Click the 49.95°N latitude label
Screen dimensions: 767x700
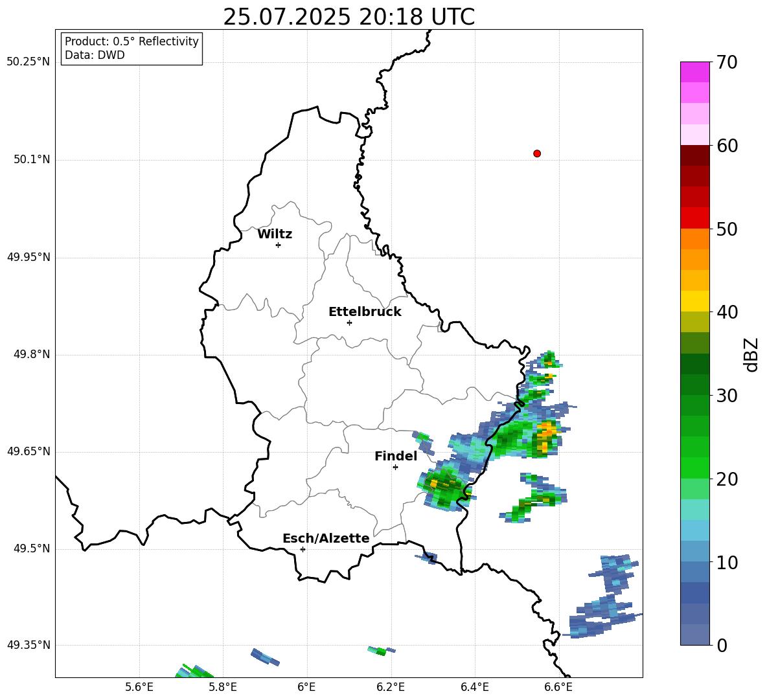(29, 257)
